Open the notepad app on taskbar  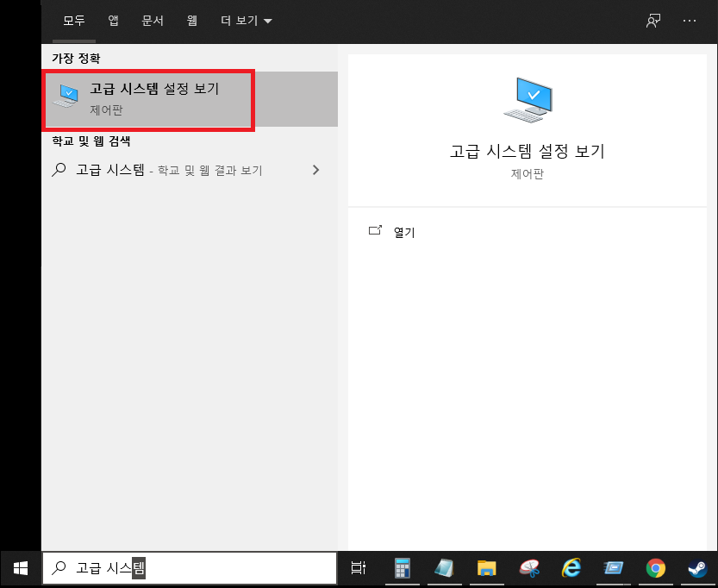tap(444, 568)
